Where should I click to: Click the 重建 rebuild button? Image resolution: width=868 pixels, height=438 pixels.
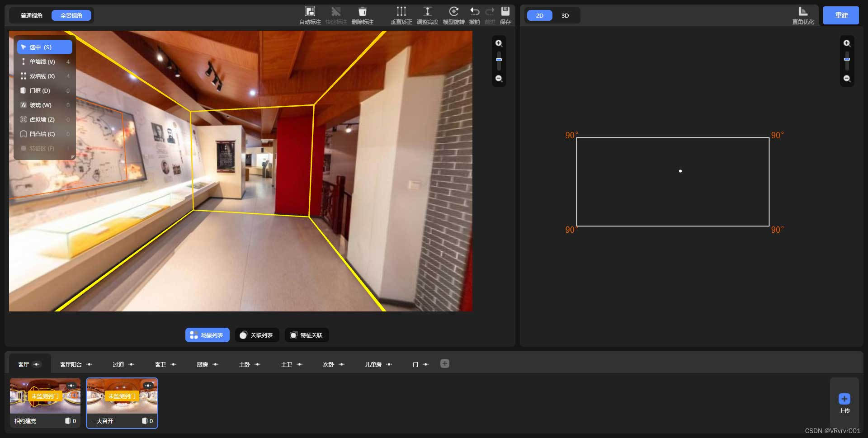tap(841, 15)
